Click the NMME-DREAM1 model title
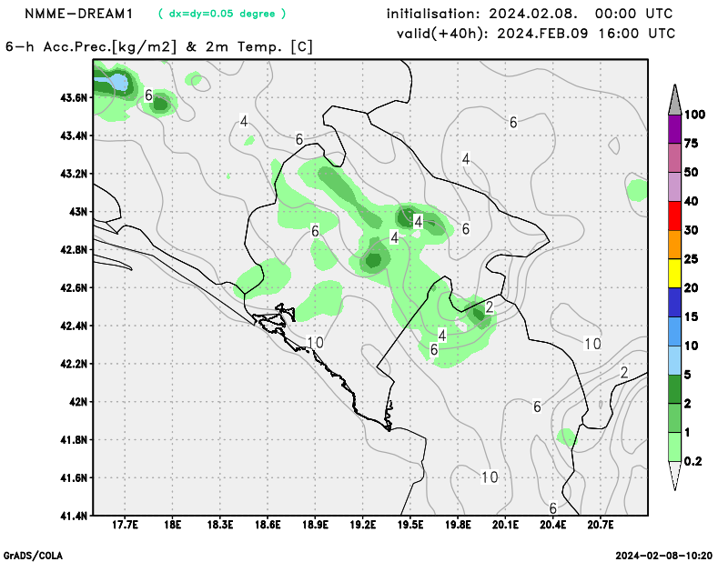Screen dimensions: 728x562 (79, 14)
